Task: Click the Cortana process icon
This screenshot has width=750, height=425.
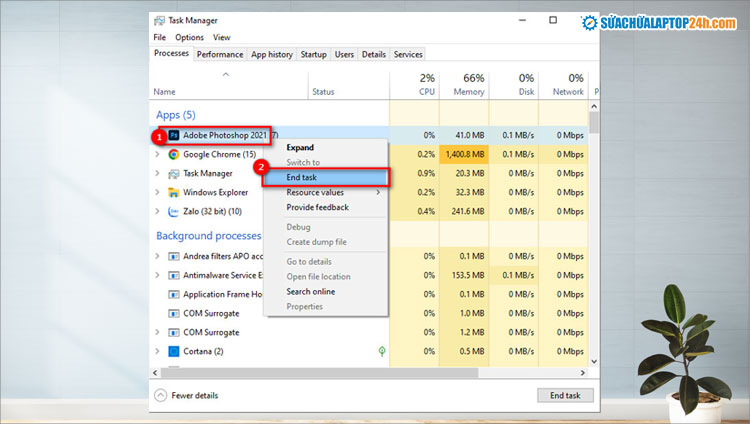Action: pyautogui.click(x=174, y=351)
